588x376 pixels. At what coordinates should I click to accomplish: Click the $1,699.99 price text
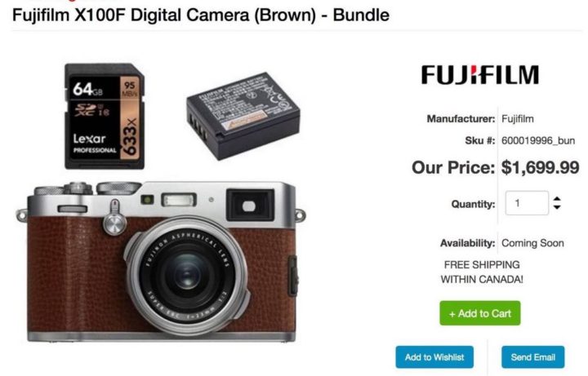click(541, 167)
